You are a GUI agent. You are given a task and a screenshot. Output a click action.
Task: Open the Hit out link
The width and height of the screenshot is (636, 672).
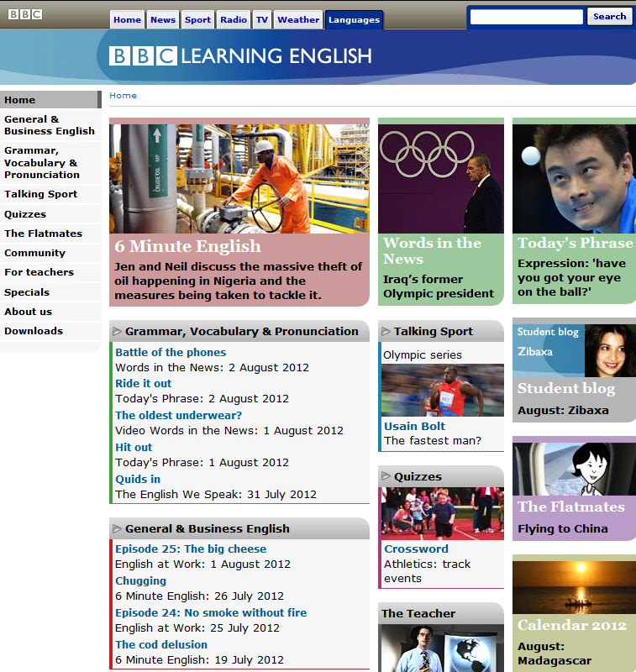click(x=134, y=447)
